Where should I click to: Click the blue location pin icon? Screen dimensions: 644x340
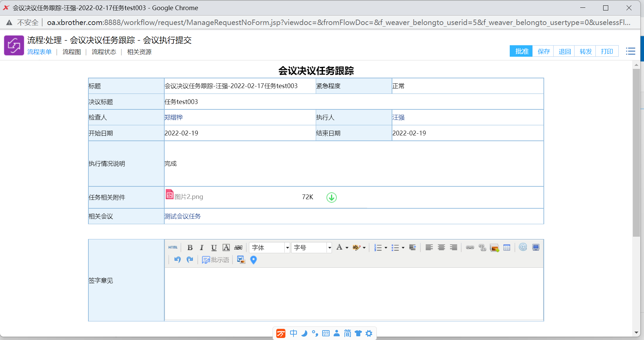(x=254, y=260)
